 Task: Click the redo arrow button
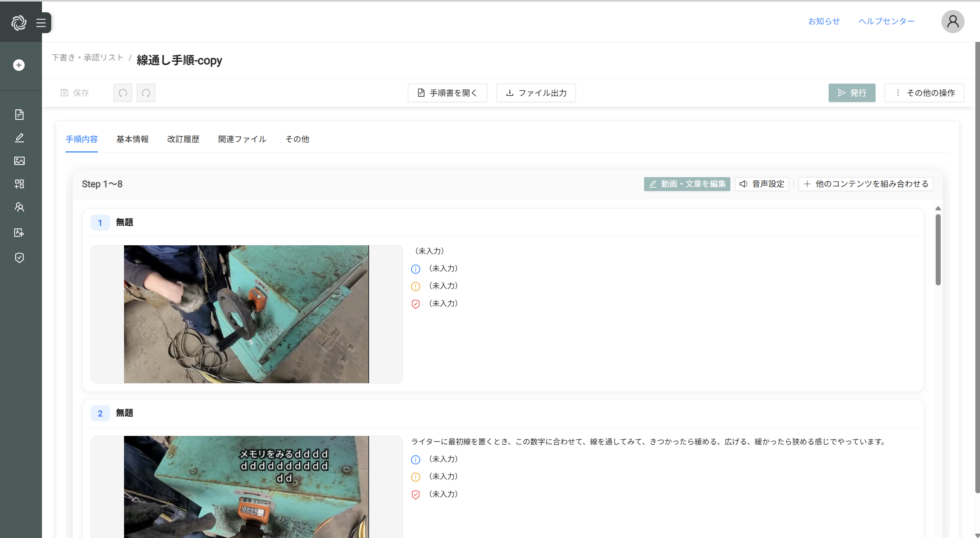coord(146,93)
